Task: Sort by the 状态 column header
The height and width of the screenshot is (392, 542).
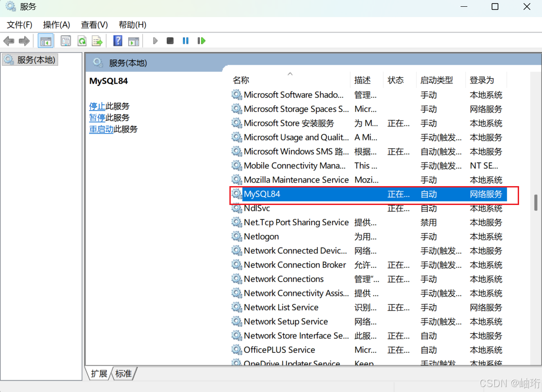Action: 399,80
